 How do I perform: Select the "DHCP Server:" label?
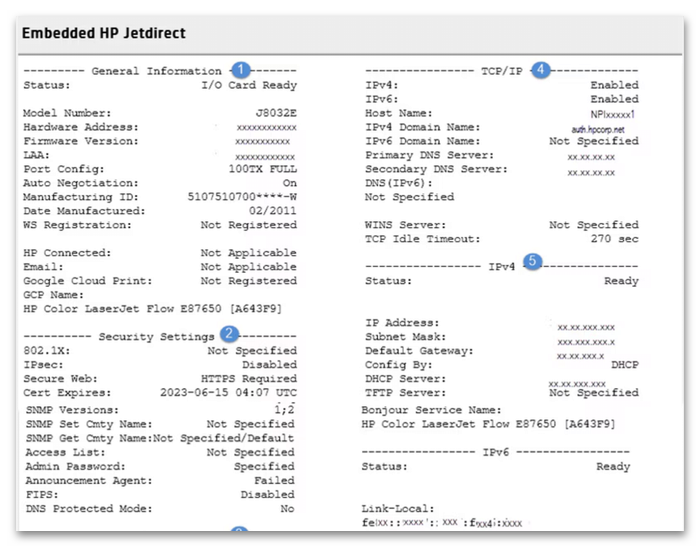[405, 379]
